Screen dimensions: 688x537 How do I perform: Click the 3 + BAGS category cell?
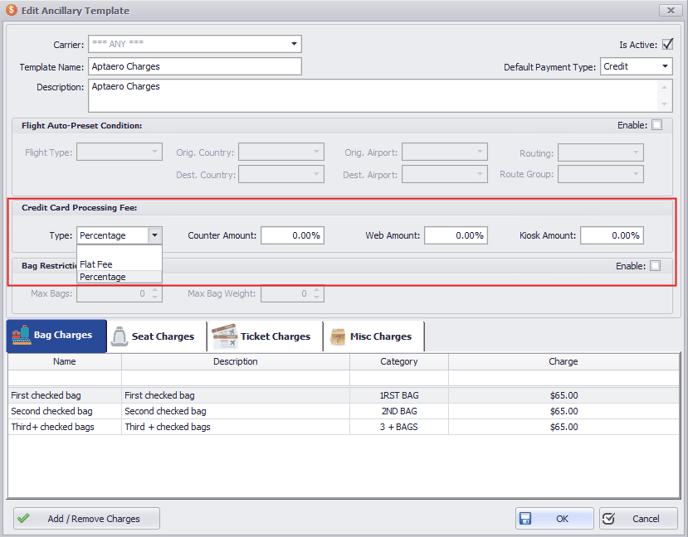click(399, 427)
